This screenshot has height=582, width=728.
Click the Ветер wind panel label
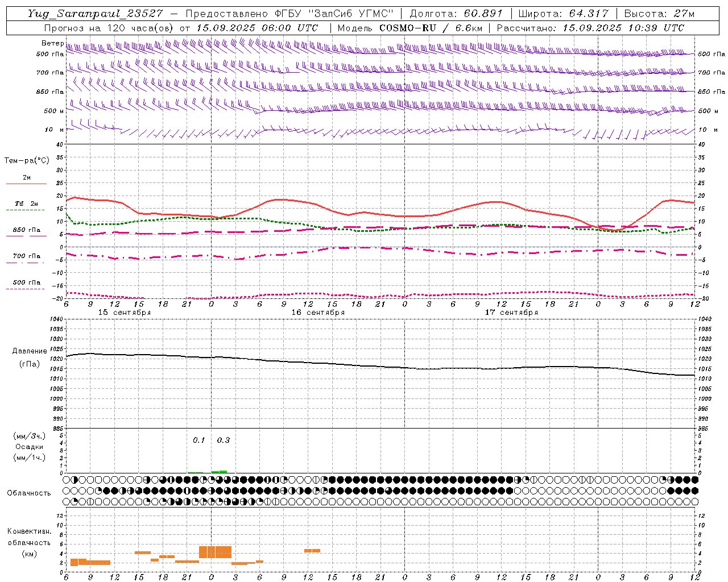(x=52, y=43)
